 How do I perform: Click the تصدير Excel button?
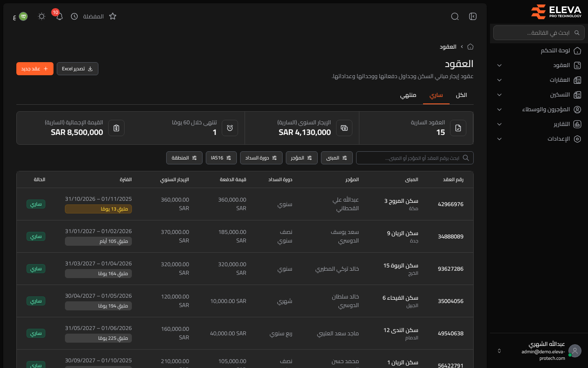pyautogui.click(x=78, y=69)
